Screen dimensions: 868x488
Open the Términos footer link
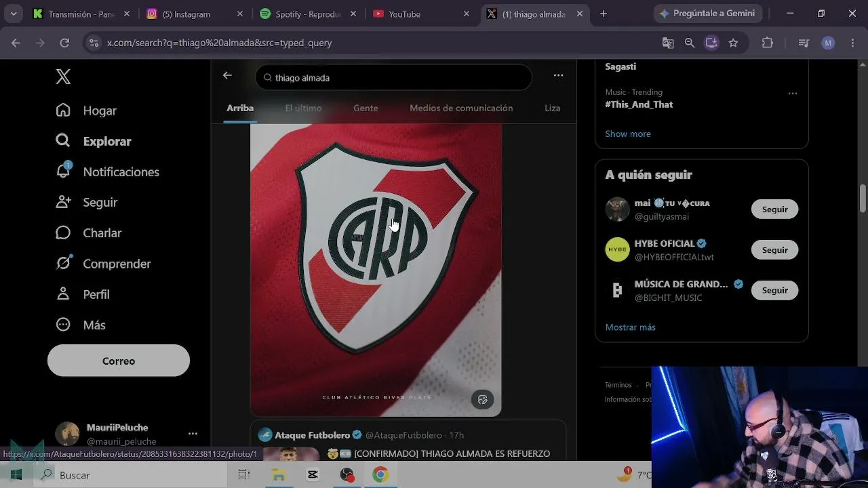tap(618, 385)
